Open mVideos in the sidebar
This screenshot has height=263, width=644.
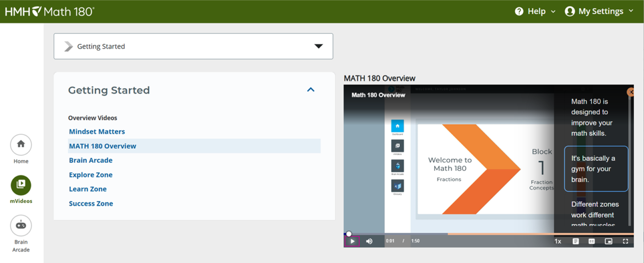[x=21, y=189]
